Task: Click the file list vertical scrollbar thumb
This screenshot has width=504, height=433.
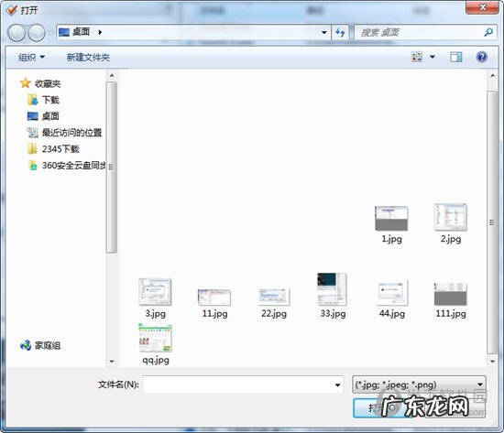Action: (x=492, y=222)
